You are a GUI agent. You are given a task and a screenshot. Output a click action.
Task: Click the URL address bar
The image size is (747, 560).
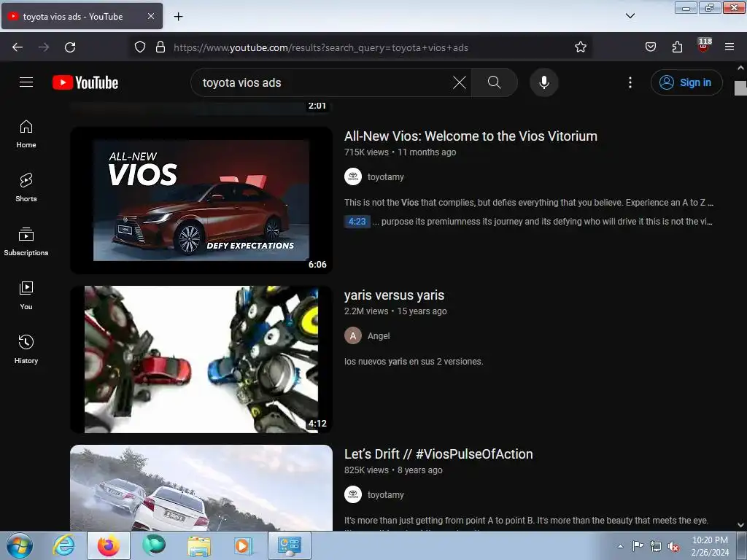(361, 47)
